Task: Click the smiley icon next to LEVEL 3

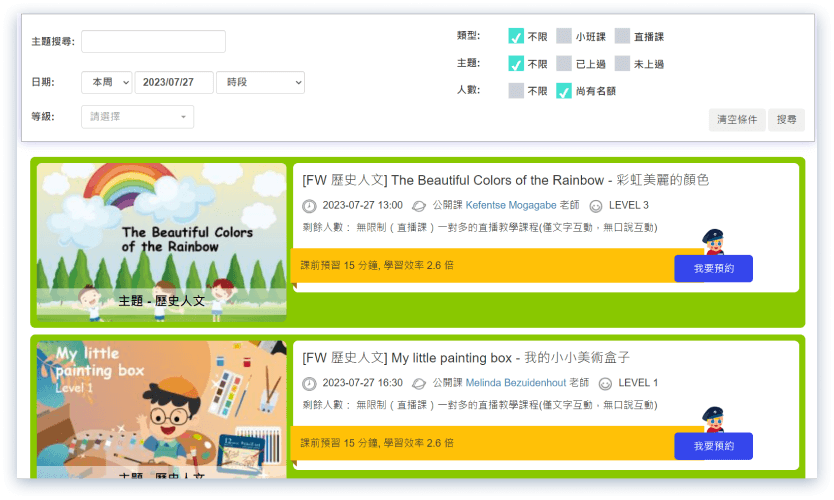Action: (x=596, y=206)
